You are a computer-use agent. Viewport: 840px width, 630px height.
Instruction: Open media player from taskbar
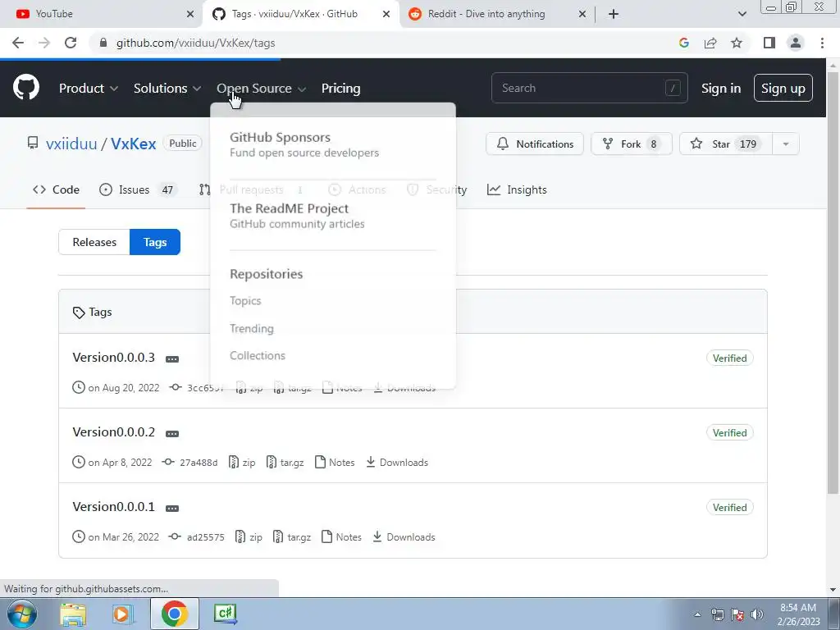click(x=121, y=614)
